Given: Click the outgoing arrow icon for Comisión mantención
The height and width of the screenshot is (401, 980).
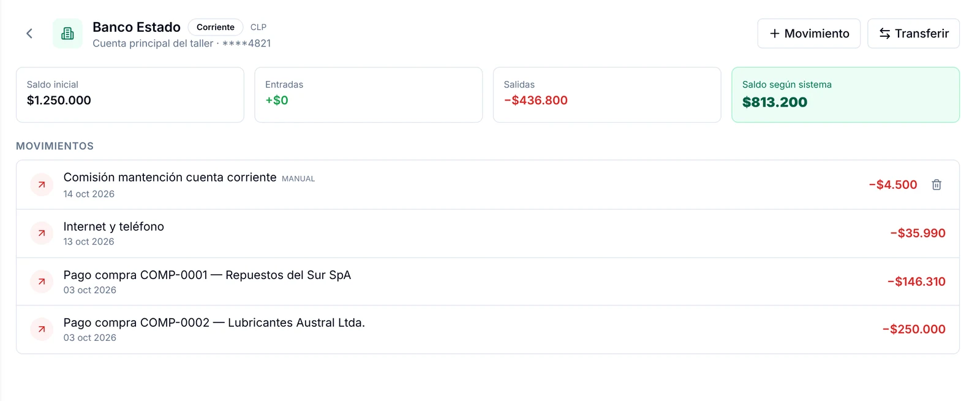Looking at the screenshot, I should tap(42, 185).
